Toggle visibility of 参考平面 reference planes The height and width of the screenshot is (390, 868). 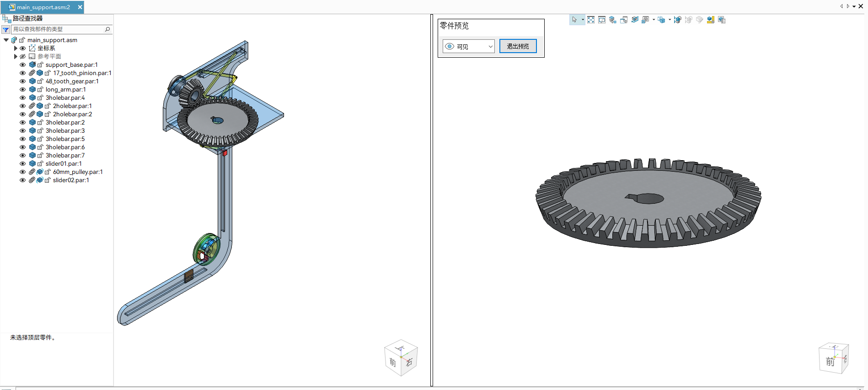[x=22, y=57]
